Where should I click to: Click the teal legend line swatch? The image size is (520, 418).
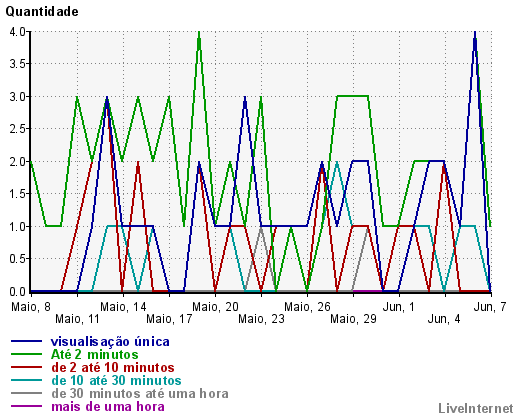coord(27,380)
